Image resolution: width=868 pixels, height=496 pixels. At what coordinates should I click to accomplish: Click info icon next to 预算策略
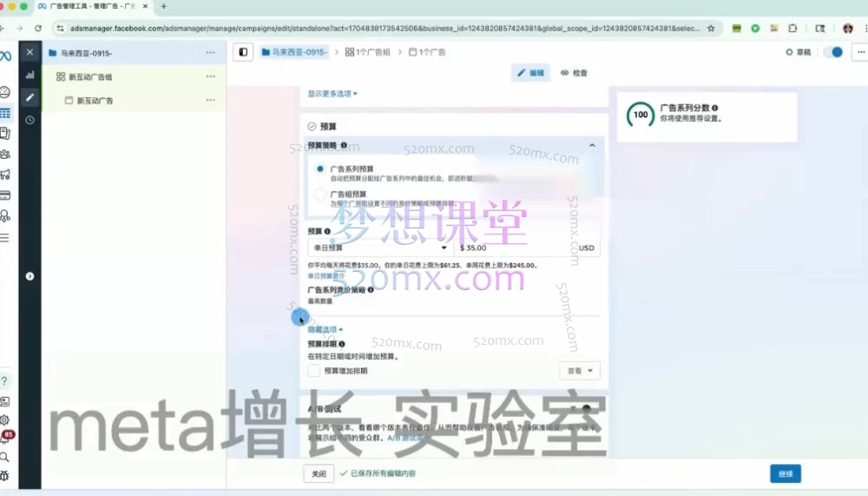(x=344, y=145)
